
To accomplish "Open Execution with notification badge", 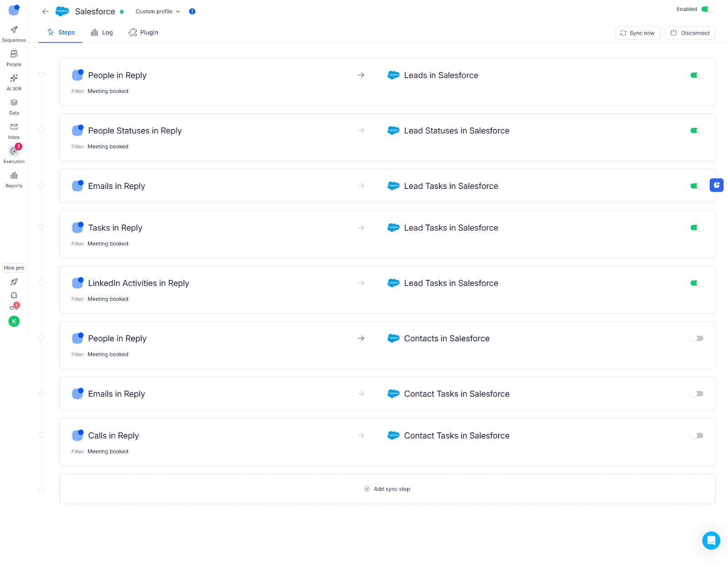I will pyautogui.click(x=14, y=152).
